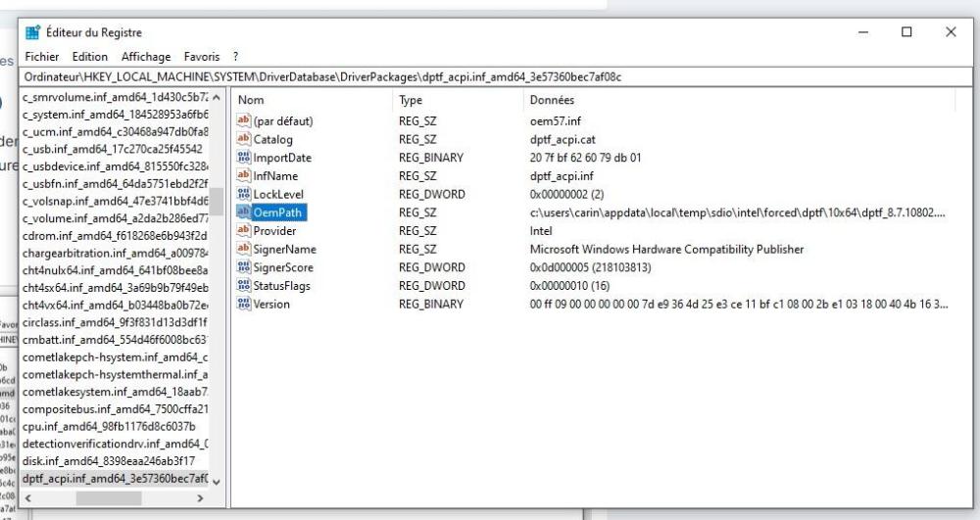Click the tree scroll down arrow
Viewport: 980px width, 520px height.
[217, 482]
